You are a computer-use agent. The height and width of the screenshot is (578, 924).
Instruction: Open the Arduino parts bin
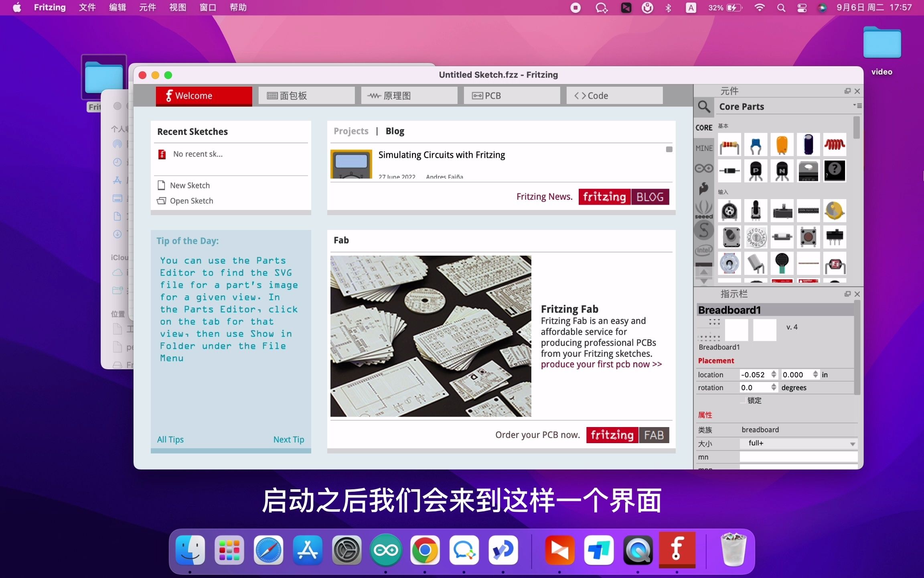pyautogui.click(x=704, y=169)
